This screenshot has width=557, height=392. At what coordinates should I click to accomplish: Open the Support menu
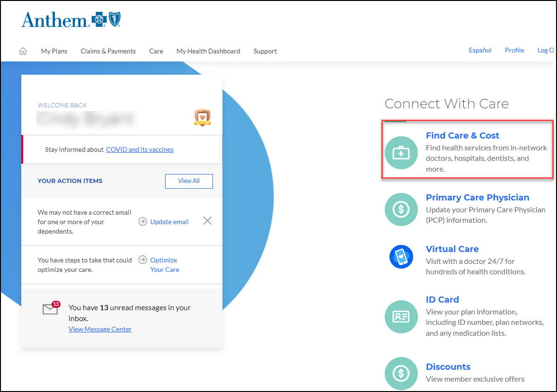point(265,51)
